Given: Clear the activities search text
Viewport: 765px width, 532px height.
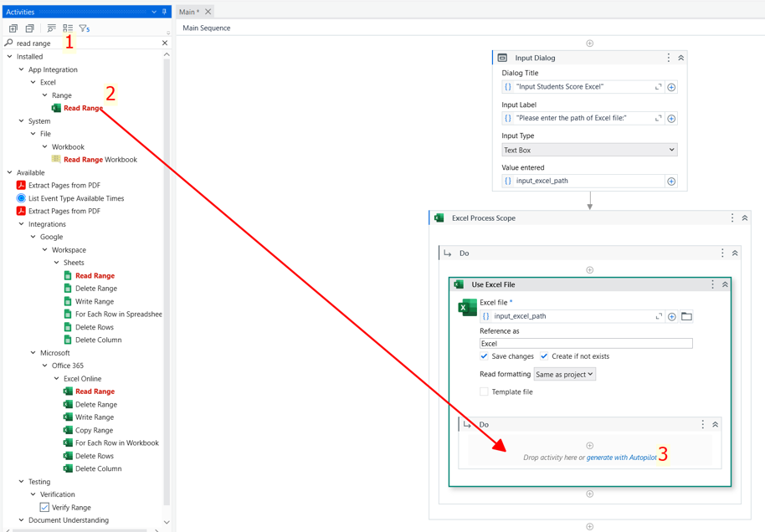Looking at the screenshot, I should pos(165,43).
